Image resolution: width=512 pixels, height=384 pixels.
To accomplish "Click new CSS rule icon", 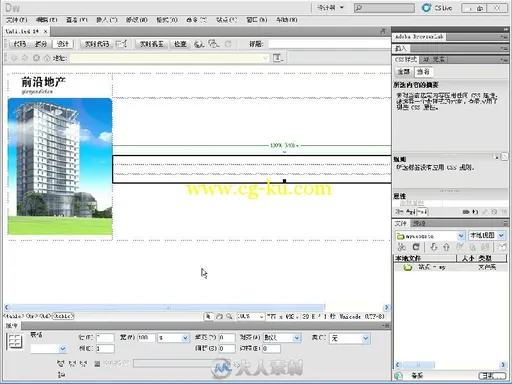I will 476,212.
